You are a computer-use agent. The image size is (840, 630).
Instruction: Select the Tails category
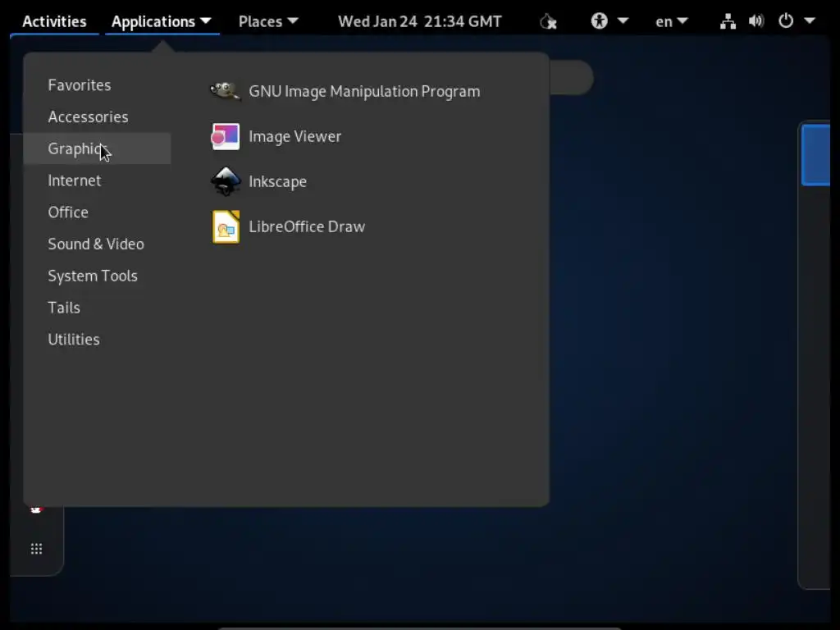click(64, 308)
